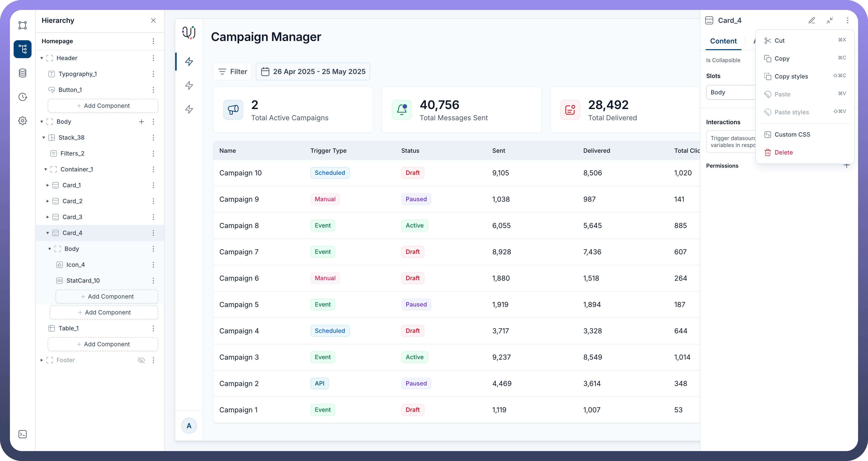Open the history clock icon in sidebar
Viewport: 868px width, 461px height.
click(23, 97)
